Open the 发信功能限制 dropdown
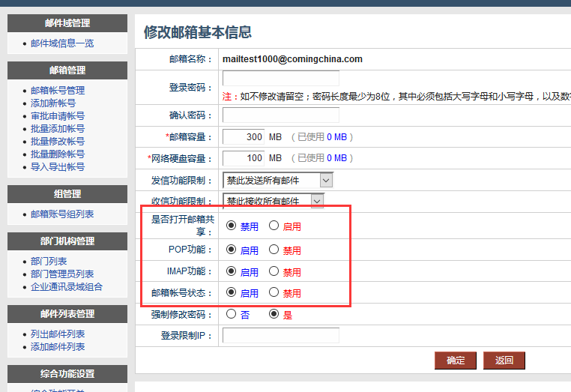571x392 pixels. [278, 180]
